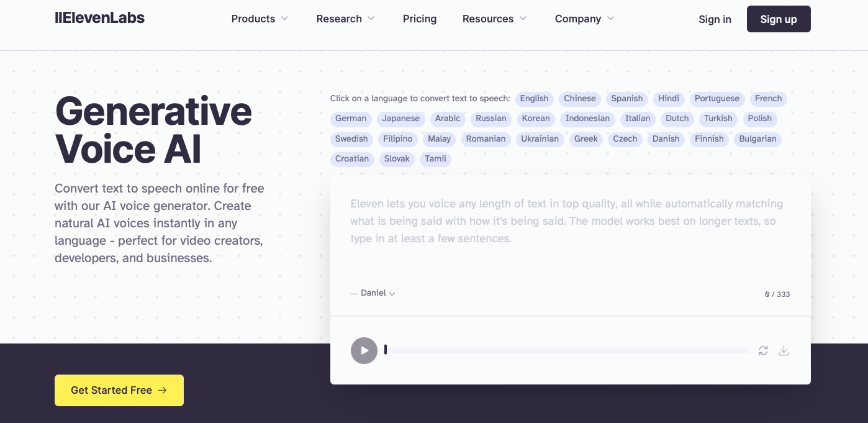Choose the Polish language chip
Image resolution: width=868 pixels, height=423 pixels.
(x=760, y=119)
